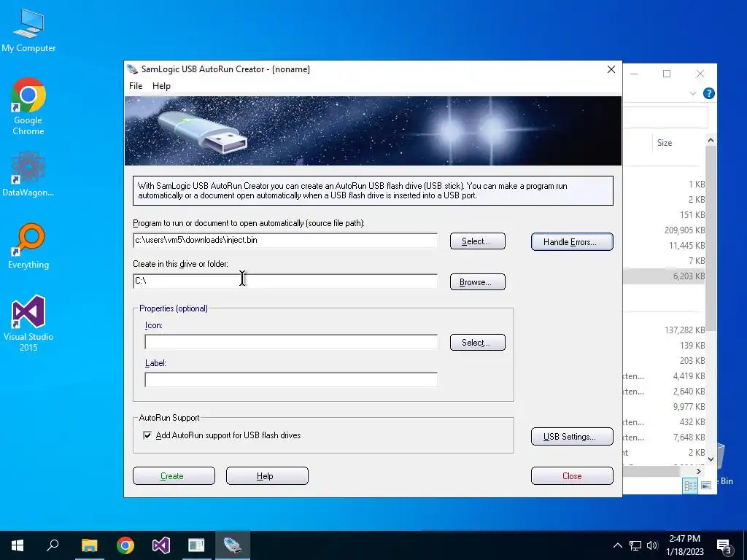Screen dimensions: 747x560
Task: Show hidden system tray icons
Action: click(x=617, y=545)
